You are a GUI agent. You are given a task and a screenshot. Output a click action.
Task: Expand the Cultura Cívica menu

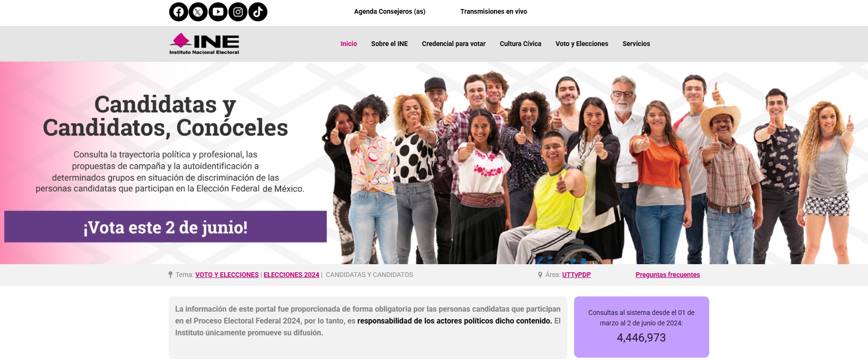(521, 44)
